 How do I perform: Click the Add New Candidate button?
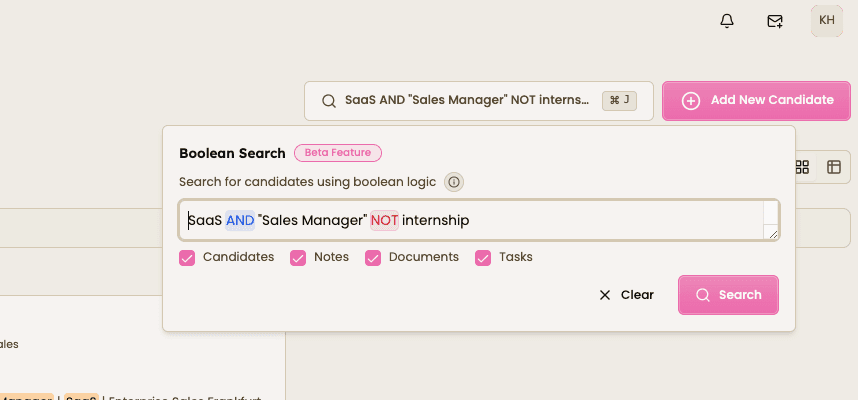tap(756, 100)
